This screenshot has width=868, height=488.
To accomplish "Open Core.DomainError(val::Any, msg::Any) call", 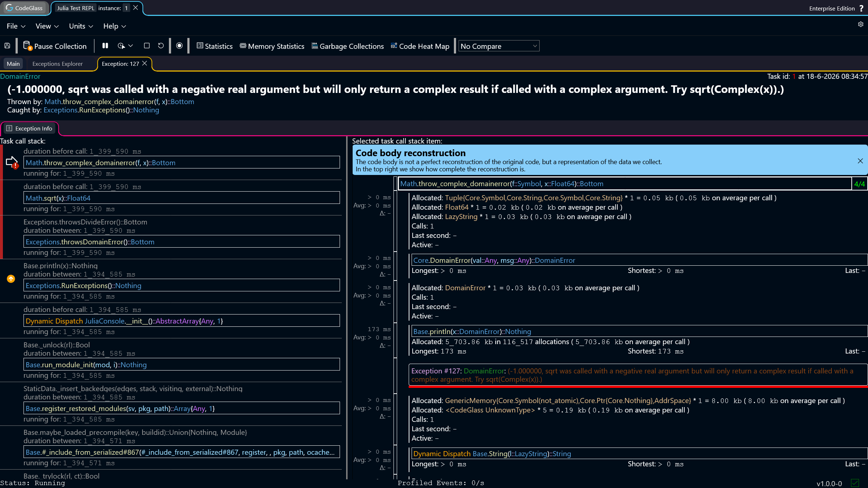I will tap(639, 260).
